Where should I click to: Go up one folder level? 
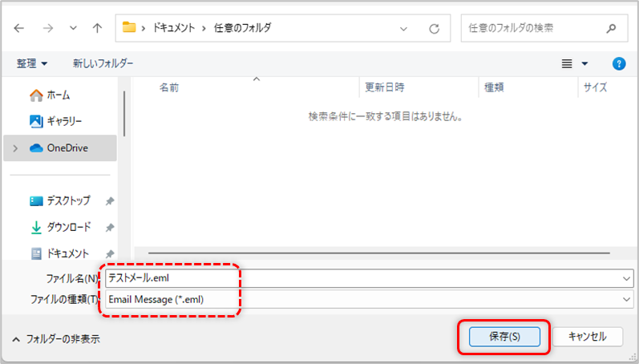pos(97,28)
